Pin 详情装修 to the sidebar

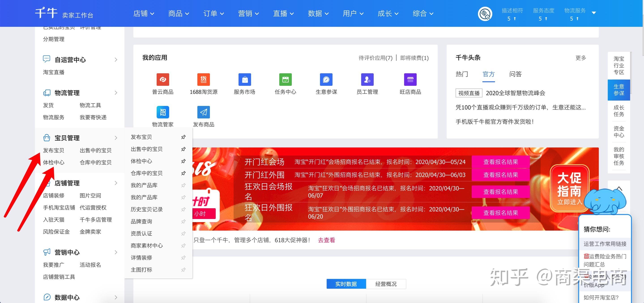click(183, 257)
